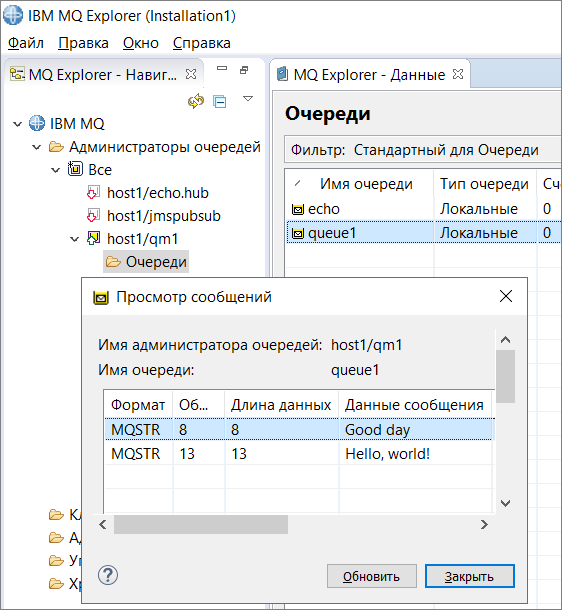This screenshot has height=611, width=563.
Task: Select host1/jmspubsub in the tree
Action: pos(164,215)
